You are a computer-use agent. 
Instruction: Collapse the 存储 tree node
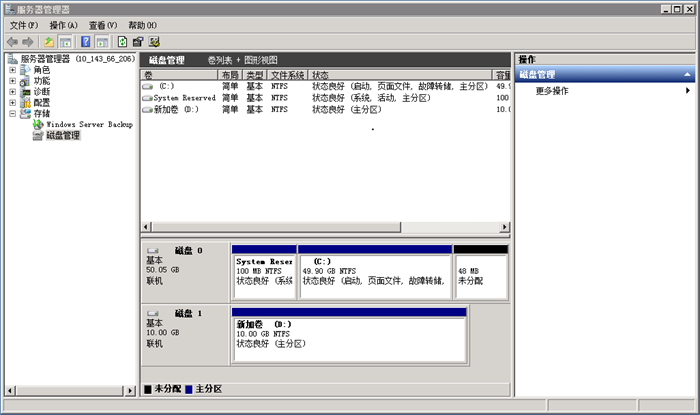coord(12,113)
